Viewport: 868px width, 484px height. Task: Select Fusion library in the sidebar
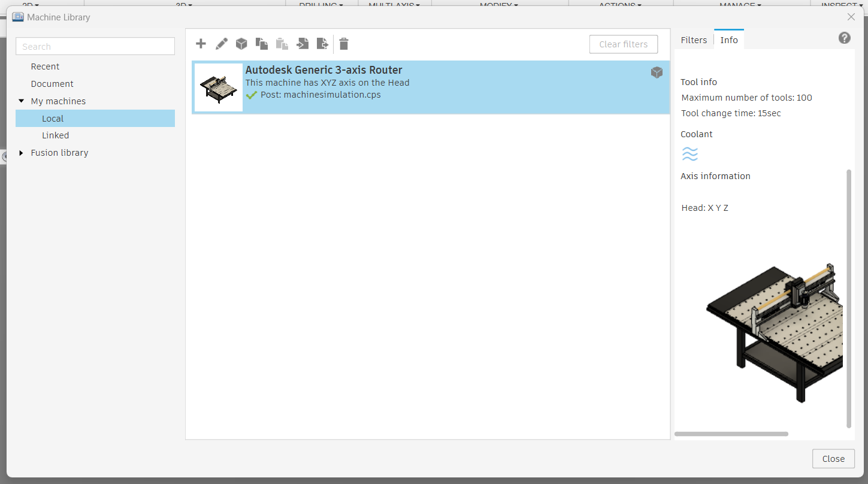pos(60,153)
